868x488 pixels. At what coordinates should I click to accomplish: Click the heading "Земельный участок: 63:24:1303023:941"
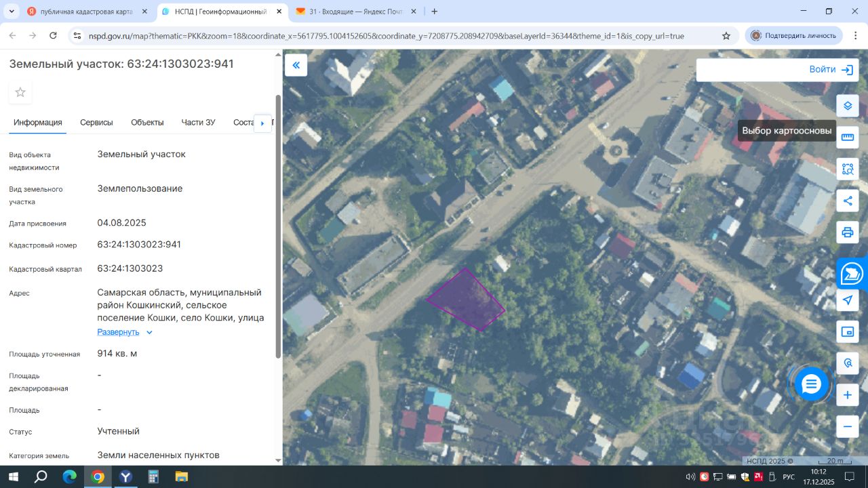point(121,64)
